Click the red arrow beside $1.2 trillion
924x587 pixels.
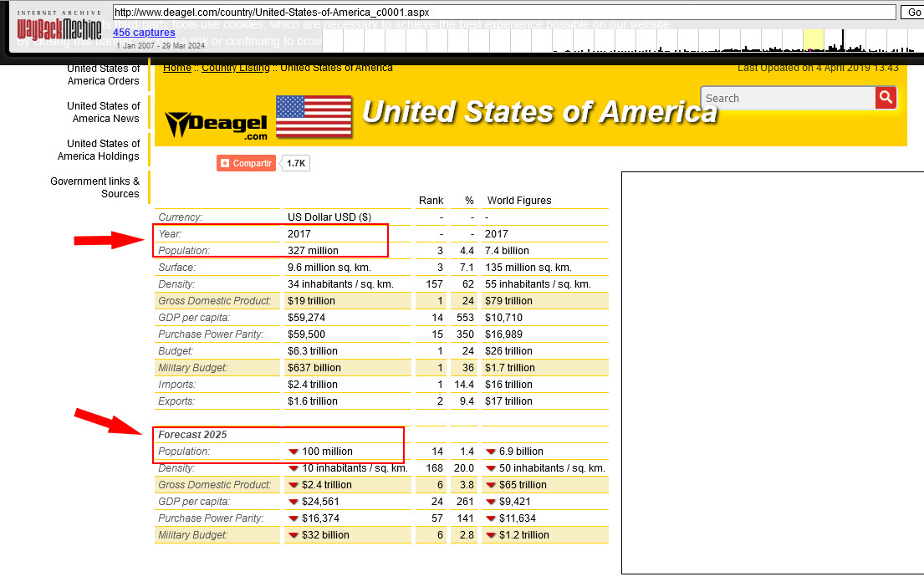(x=490, y=535)
